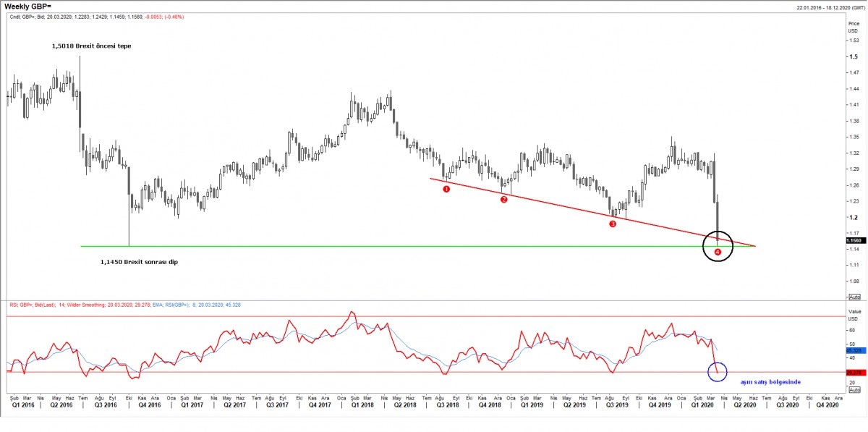Click the red marker number 2 on trendline
Screen dimensions: 868x432
click(504, 199)
